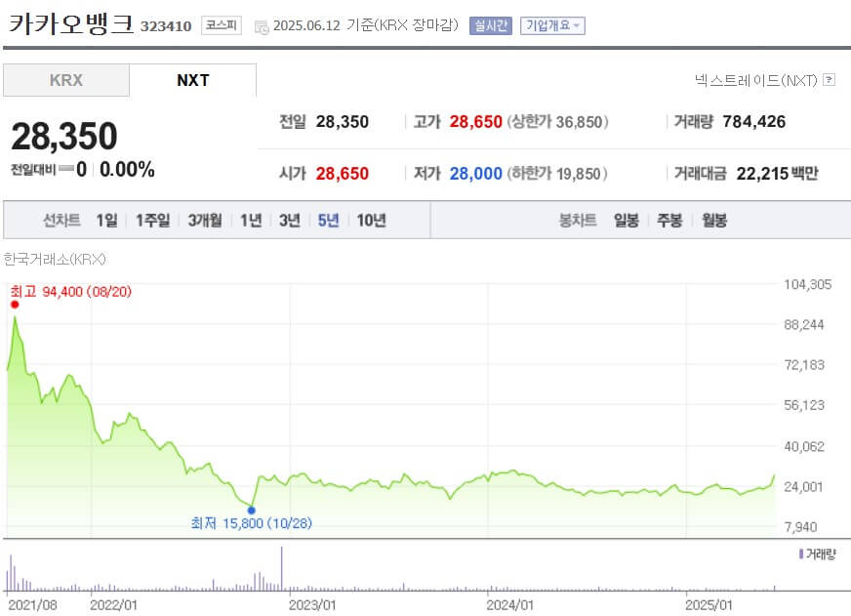This screenshot has height=616, width=851.
Task: Click the 거래량 legend marker
Action: pos(801,554)
